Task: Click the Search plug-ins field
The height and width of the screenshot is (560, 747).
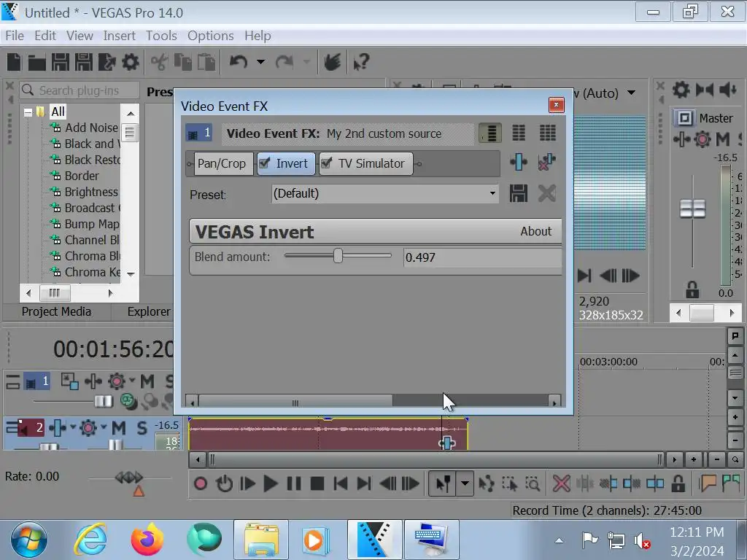Action: pos(80,90)
